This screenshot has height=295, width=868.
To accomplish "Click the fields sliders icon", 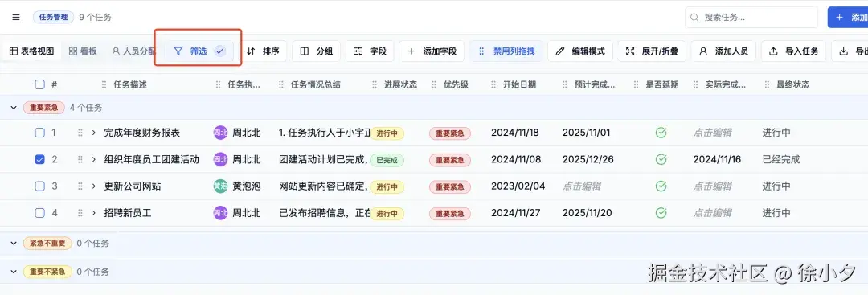I will tap(358, 51).
